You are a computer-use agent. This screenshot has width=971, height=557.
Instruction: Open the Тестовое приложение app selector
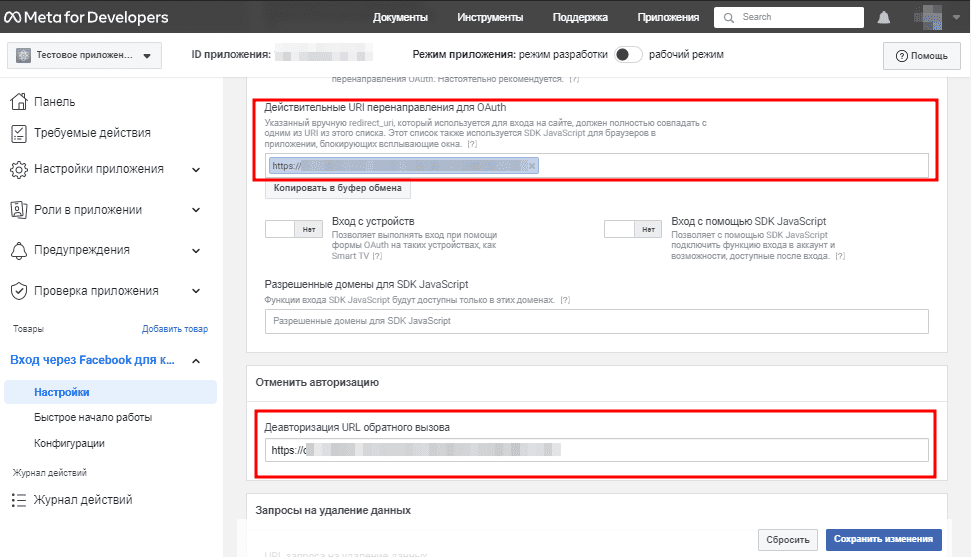tap(84, 55)
